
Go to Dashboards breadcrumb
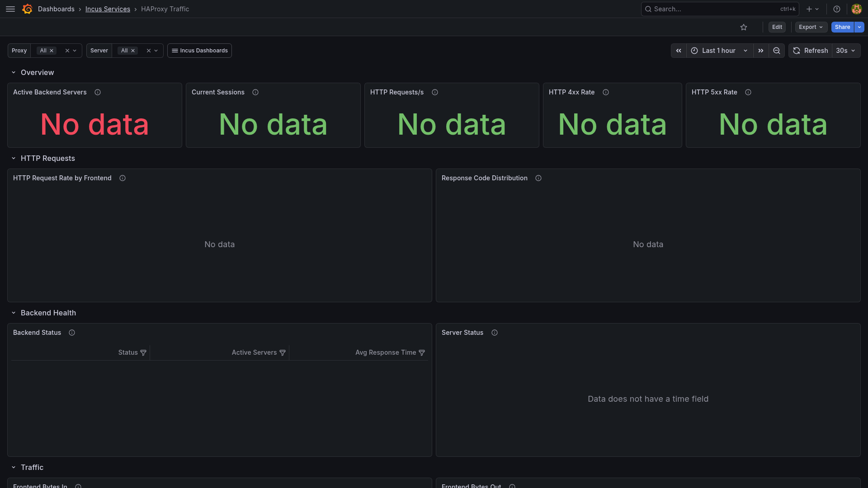point(56,9)
